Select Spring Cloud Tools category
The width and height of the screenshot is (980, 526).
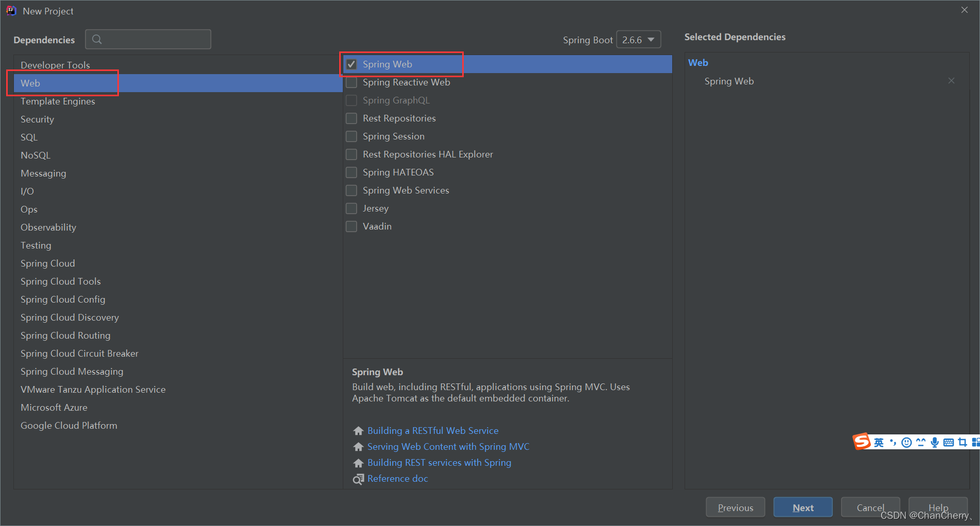[178, 282]
